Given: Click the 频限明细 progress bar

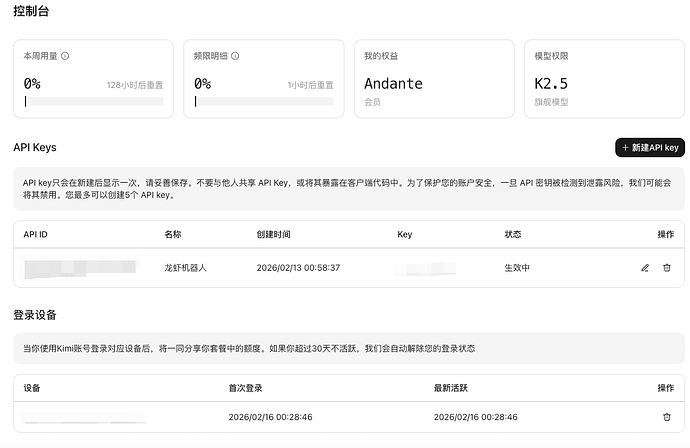Looking at the screenshot, I should (264, 102).
